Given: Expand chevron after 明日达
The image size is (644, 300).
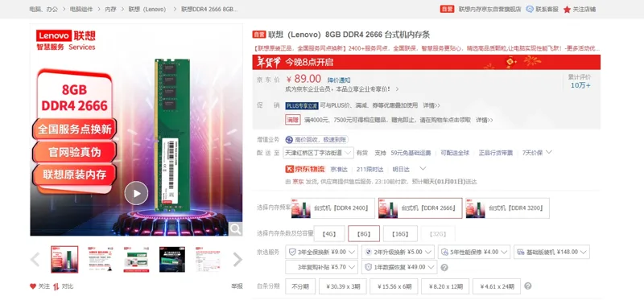Looking at the screenshot, I should (423, 169).
